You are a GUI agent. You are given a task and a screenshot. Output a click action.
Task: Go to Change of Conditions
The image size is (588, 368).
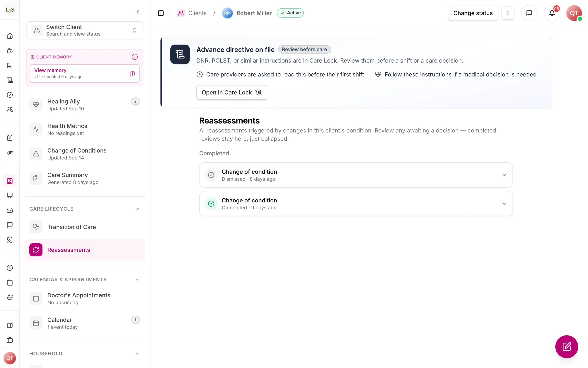[x=85, y=154]
